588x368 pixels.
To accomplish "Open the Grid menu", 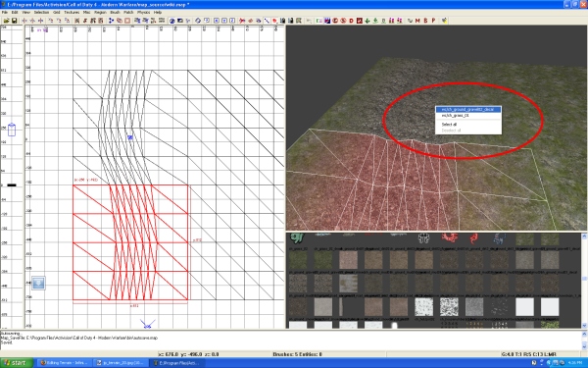I will coord(56,13).
